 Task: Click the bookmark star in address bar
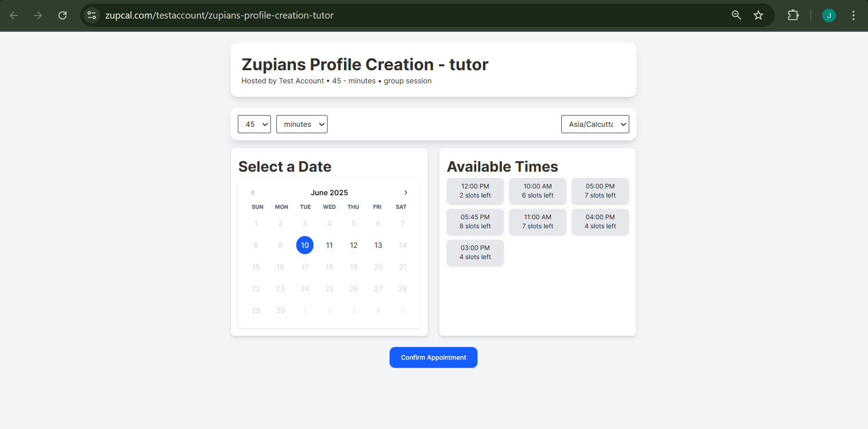(758, 15)
